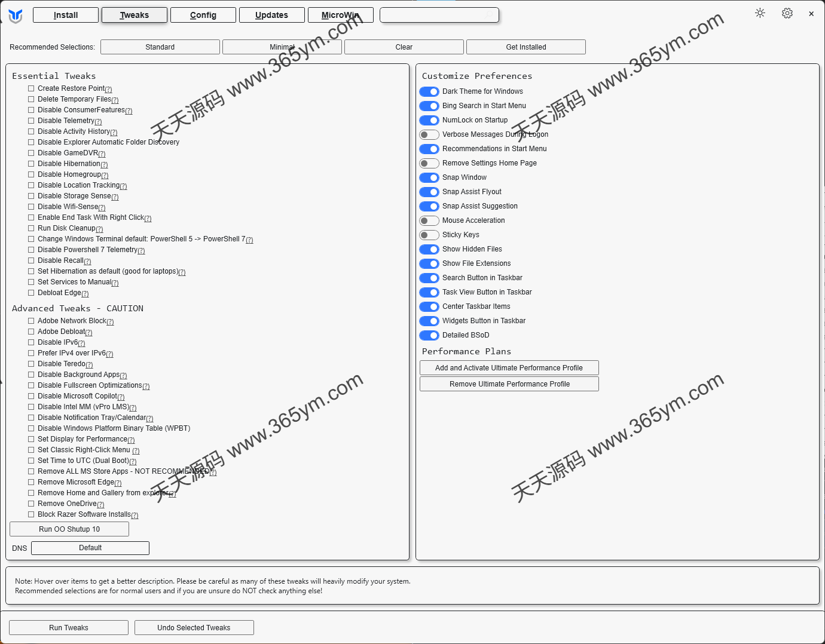Toggle the Detailed BSoD setting
The image size is (825, 644).
tap(429, 335)
